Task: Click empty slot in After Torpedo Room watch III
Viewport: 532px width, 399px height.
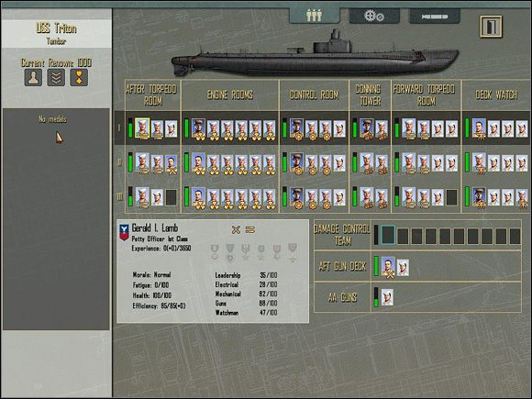Action: click(171, 197)
